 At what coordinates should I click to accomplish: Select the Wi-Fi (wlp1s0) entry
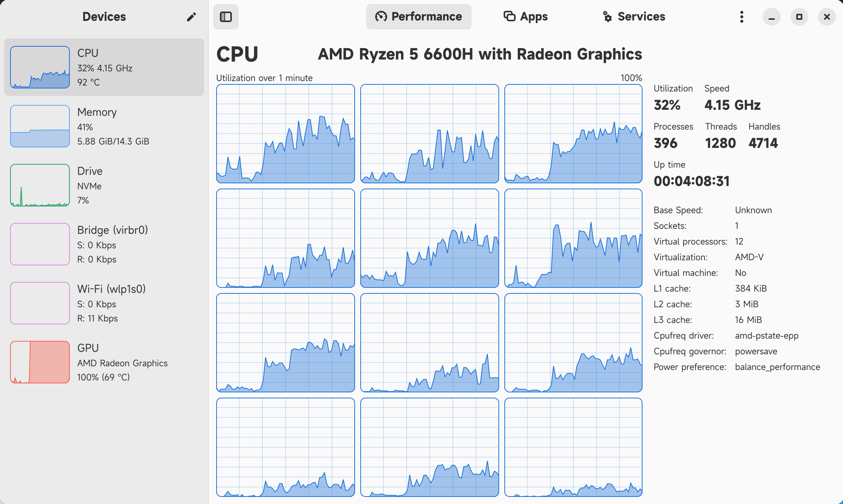[x=104, y=303]
